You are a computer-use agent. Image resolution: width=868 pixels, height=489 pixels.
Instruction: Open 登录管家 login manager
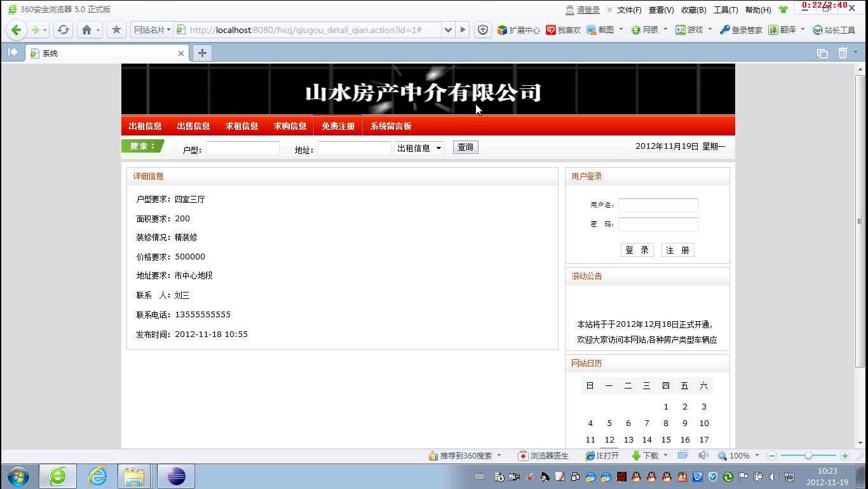[x=741, y=30]
